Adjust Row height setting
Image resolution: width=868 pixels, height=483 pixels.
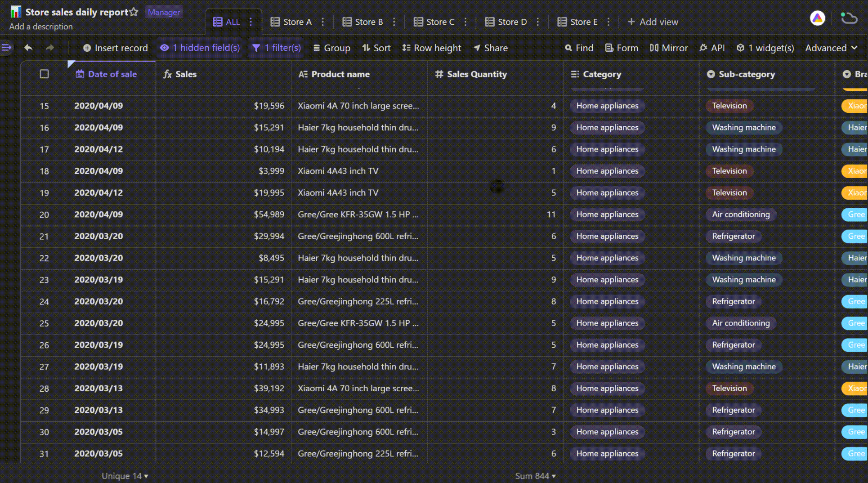[x=432, y=48]
